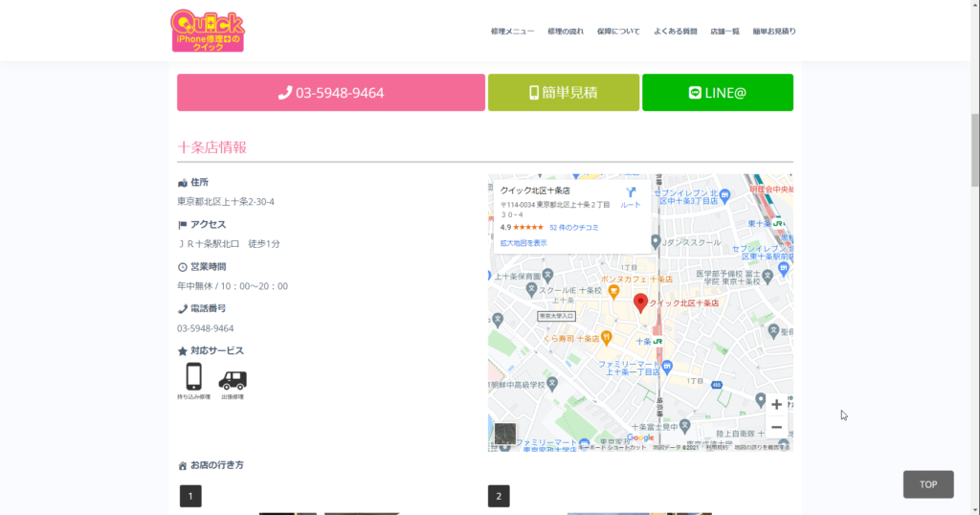Click the 出張修理 van icon
The width and height of the screenshot is (980, 515).
pyautogui.click(x=233, y=380)
